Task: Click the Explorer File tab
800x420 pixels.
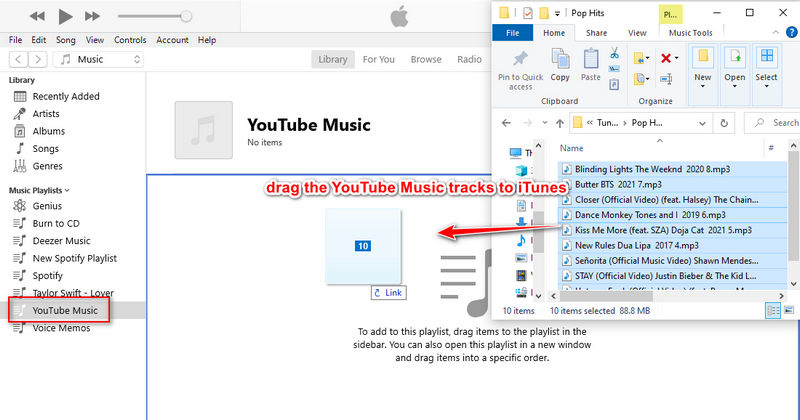Action: point(513,33)
